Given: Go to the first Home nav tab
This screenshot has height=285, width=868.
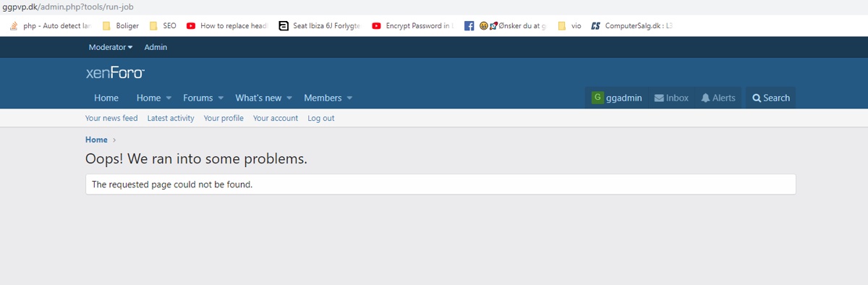Looking at the screenshot, I should click(106, 98).
